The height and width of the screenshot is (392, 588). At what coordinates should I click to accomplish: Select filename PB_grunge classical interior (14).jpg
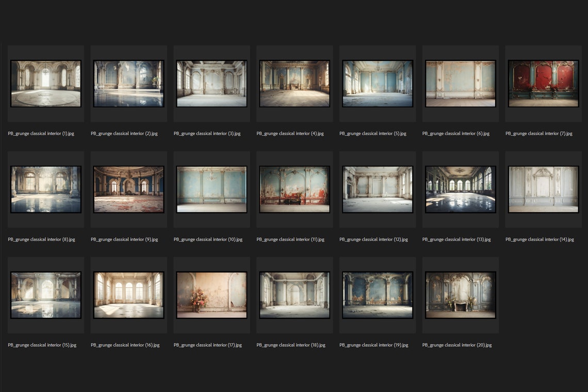tap(540, 239)
